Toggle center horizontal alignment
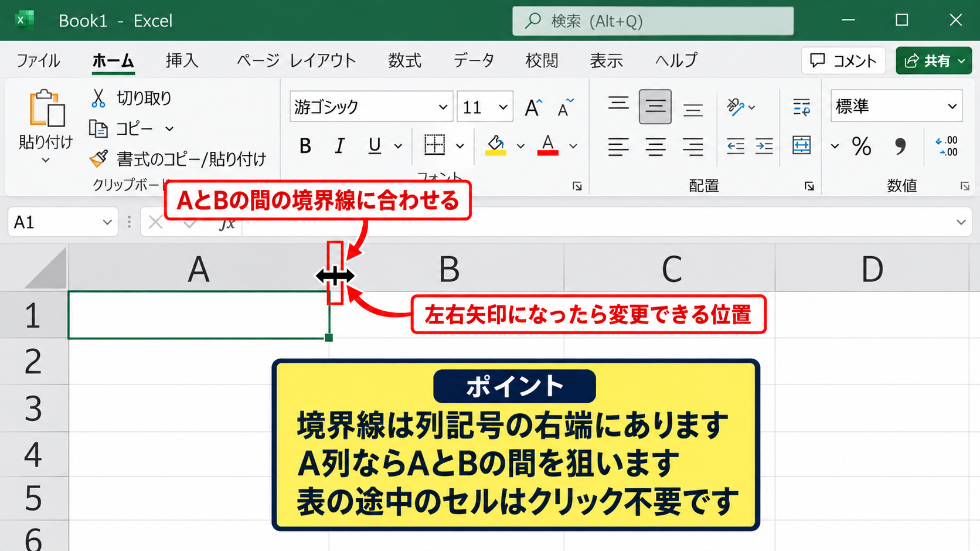Screen dimensions: 980x551 tap(655, 147)
